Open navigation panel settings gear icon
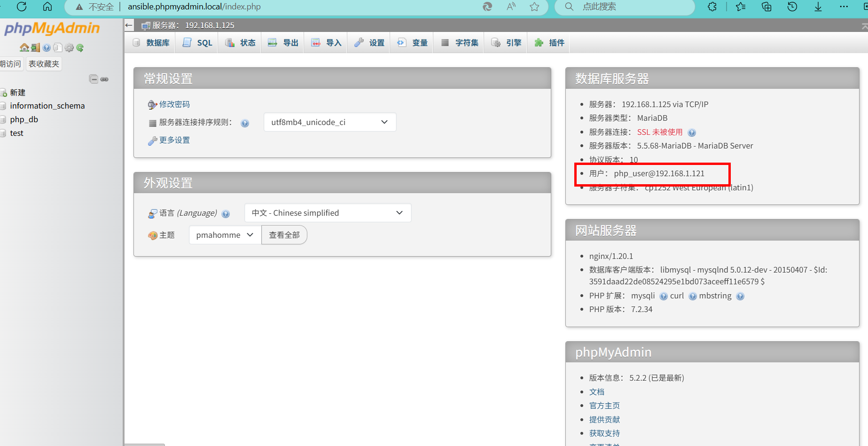868x446 pixels. (69, 47)
